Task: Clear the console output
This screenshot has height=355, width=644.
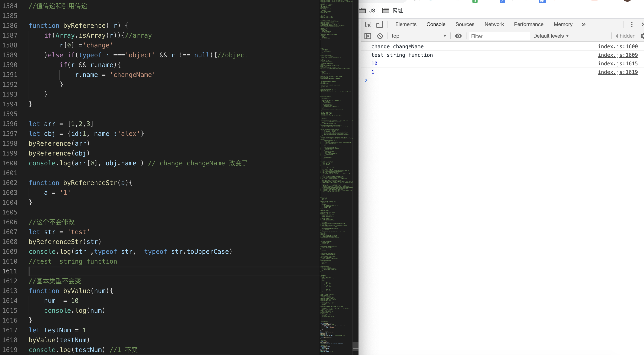Action: point(380,36)
